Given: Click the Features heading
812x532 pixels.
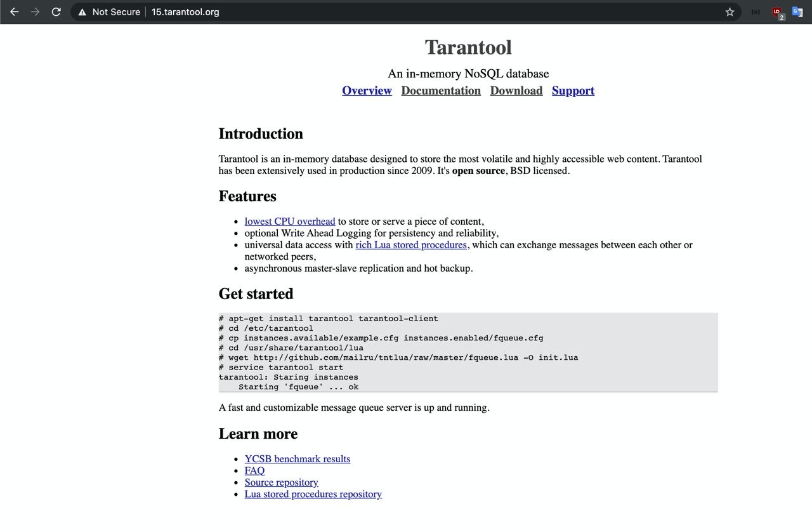Looking at the screenshot, I should click(247, 196).
